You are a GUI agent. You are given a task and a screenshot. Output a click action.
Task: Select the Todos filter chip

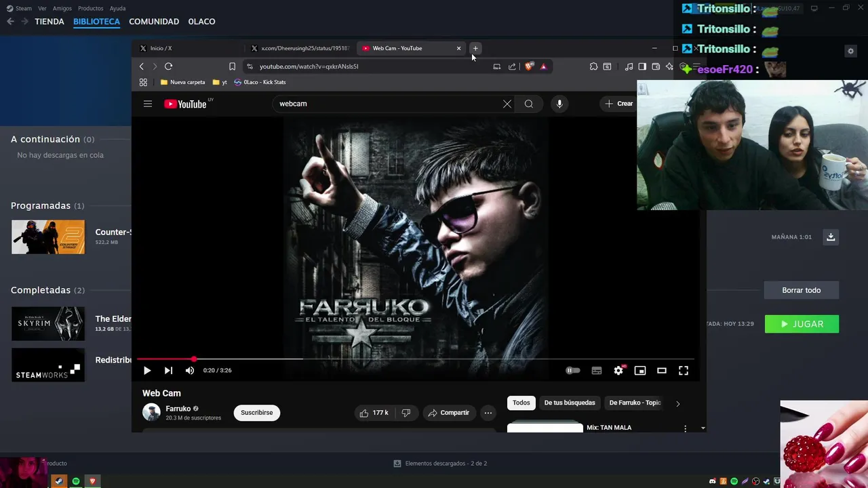click(521, 403)
